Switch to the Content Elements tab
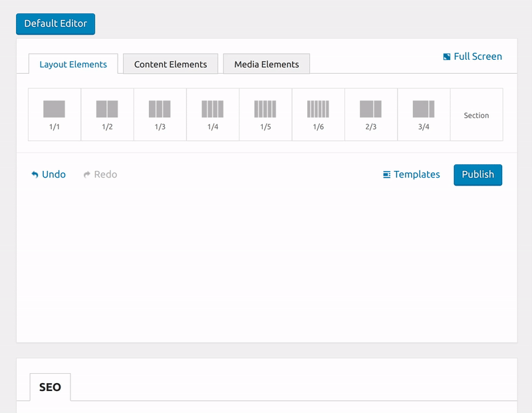This screenshot has height=413, width=532. coord(170,65)
